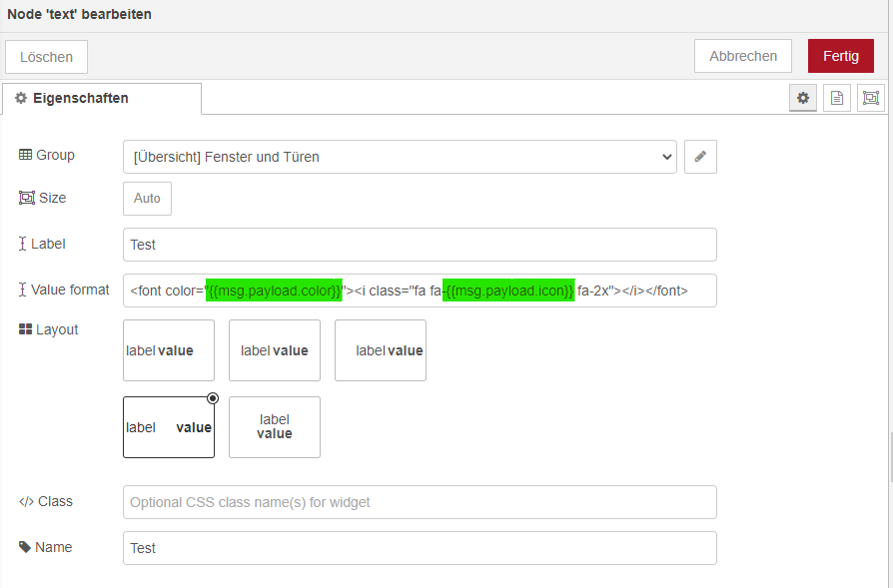Viewport: 893px width, 588px height.
Task: Click the Löschen button
Action: pos(47,57)
